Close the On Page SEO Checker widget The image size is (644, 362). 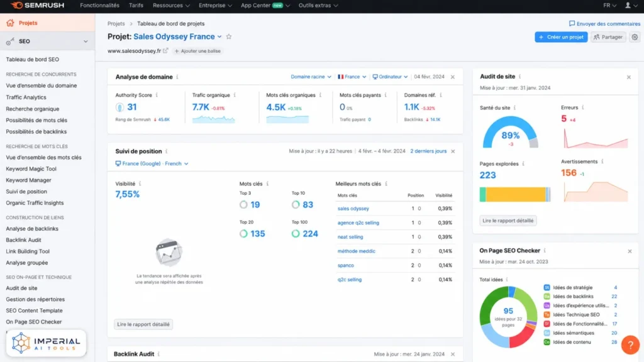click(630, 251)
